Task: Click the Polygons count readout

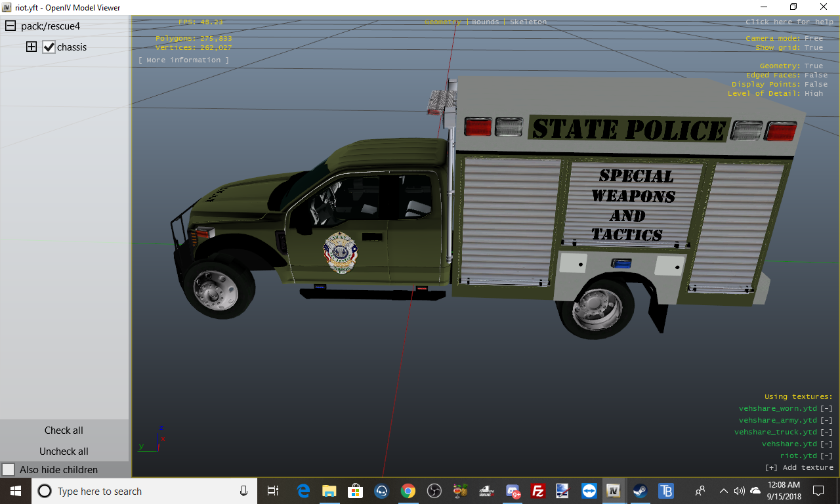Action: click(194, 39)
